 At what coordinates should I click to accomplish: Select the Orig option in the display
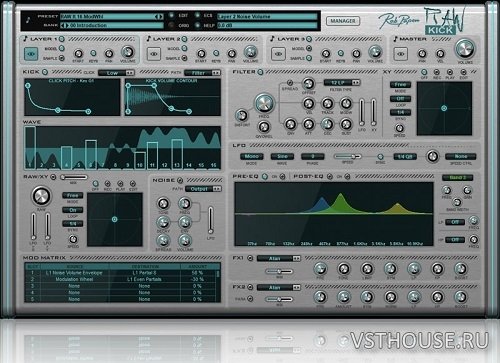171,25
